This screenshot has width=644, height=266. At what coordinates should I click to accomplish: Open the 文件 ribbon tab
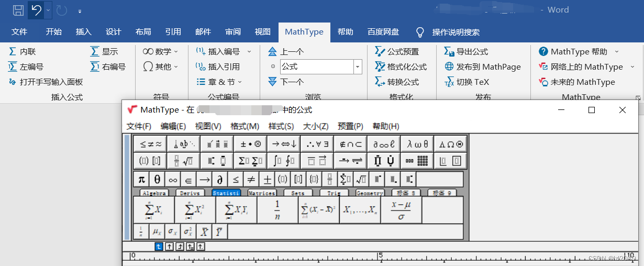(19, 32)
